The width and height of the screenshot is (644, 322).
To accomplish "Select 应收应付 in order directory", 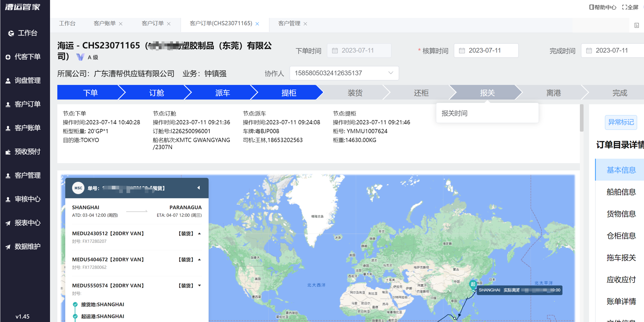I will [x=621, y=280].
